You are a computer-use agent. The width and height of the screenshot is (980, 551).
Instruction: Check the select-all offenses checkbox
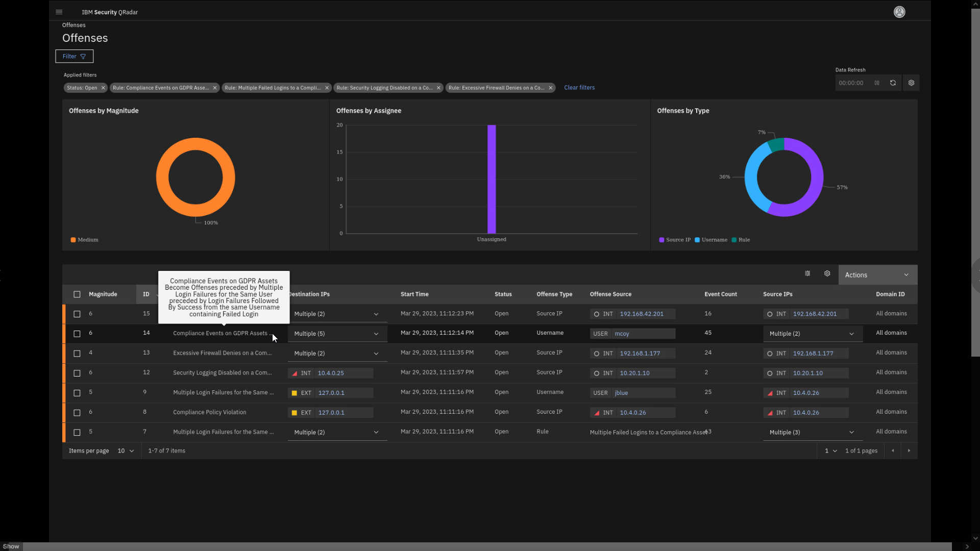pos(77,294)
